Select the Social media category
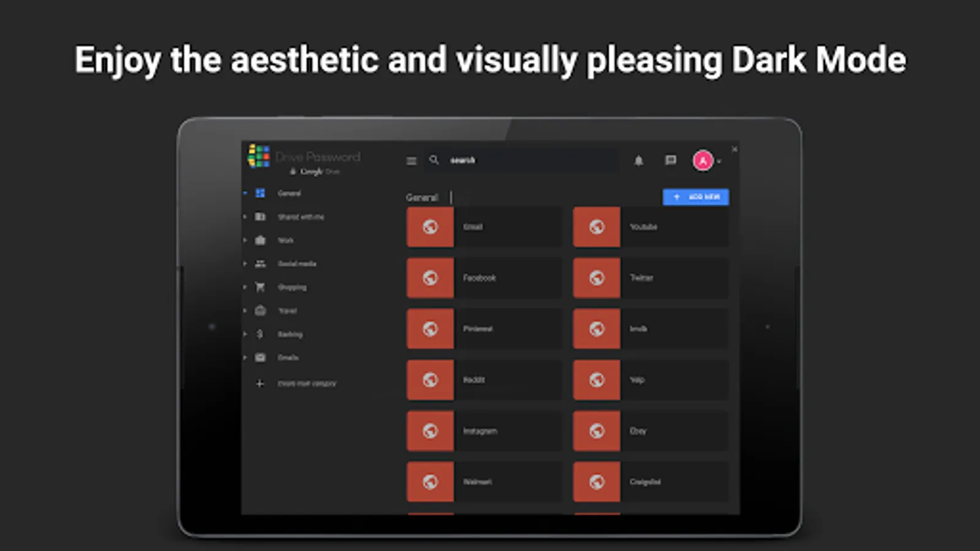The height and width of the screenshot is (551, 980). coord(296,264)
